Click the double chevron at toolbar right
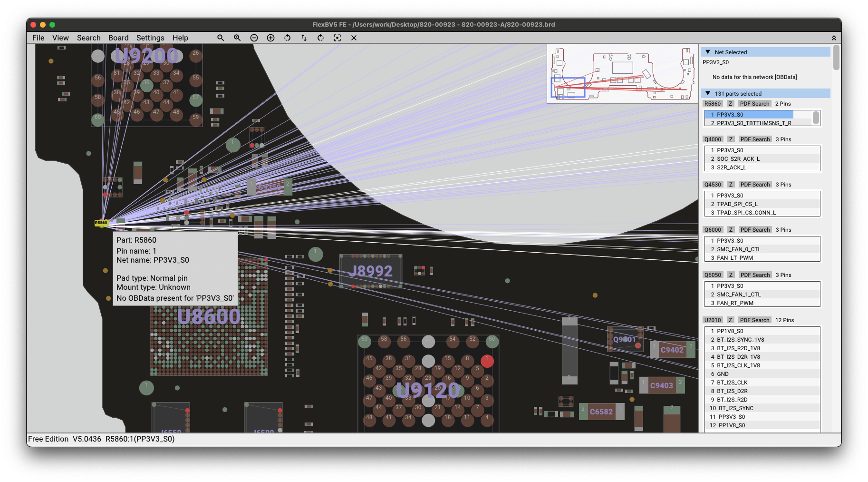This screenshot has width=868, height=482. coord(834,38)
